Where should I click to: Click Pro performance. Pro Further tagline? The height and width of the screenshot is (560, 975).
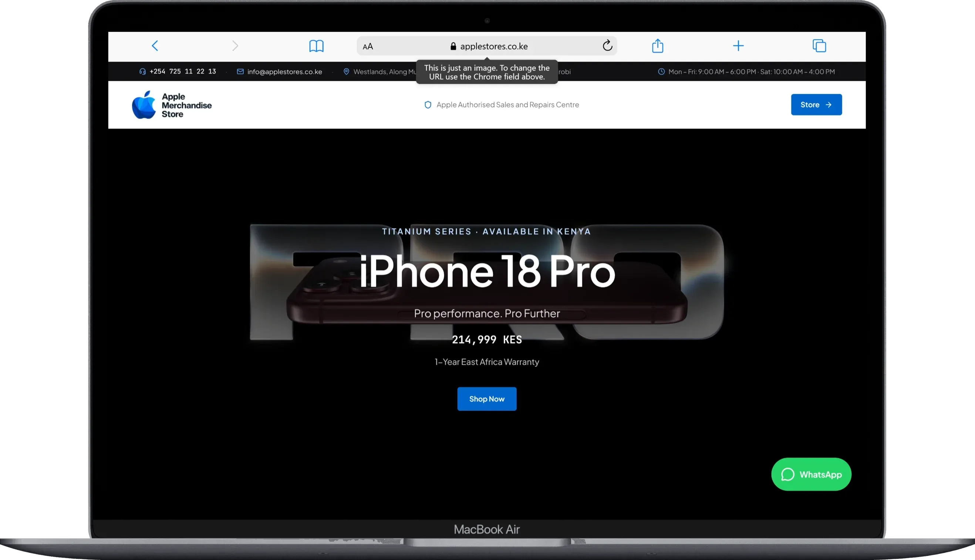point(487,313)
